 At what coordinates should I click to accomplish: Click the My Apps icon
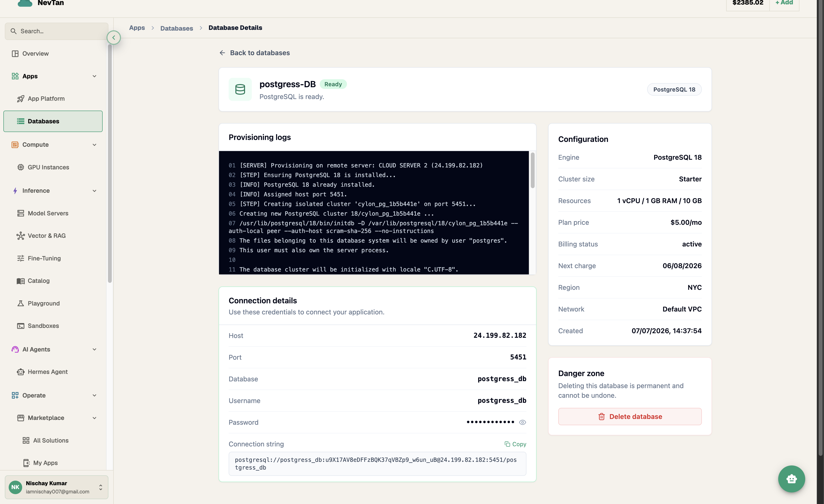tap(26, 463)
